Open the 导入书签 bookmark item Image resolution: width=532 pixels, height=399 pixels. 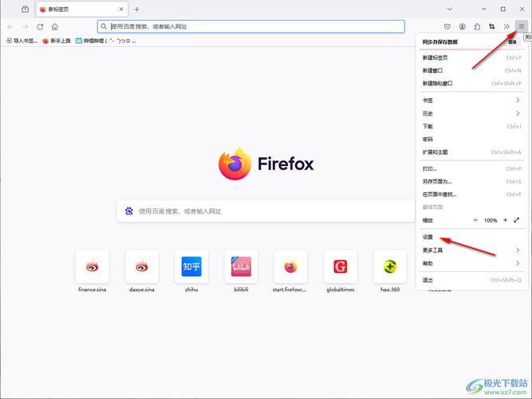[x=22, y=41]
